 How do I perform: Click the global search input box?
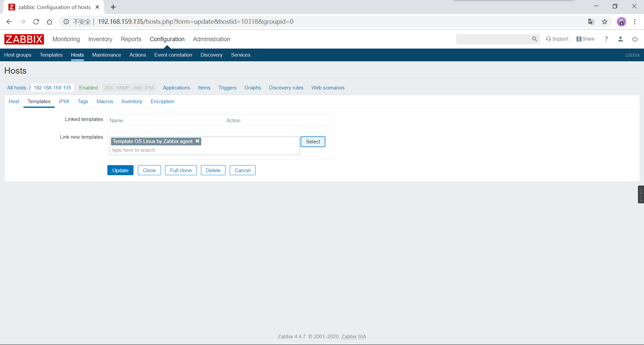click(494, 39)
